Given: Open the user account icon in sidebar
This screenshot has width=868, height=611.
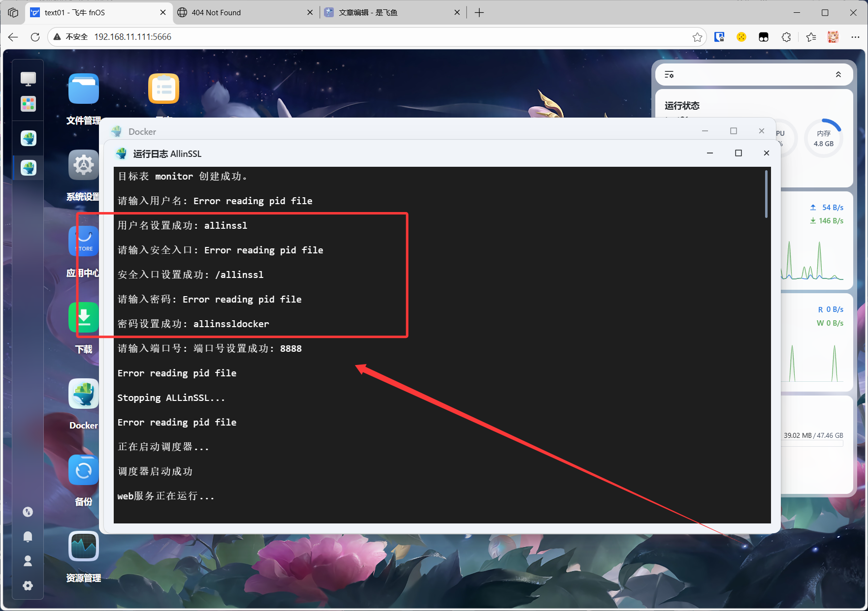Looking at the screenshot, I should [x=28, y=561].
